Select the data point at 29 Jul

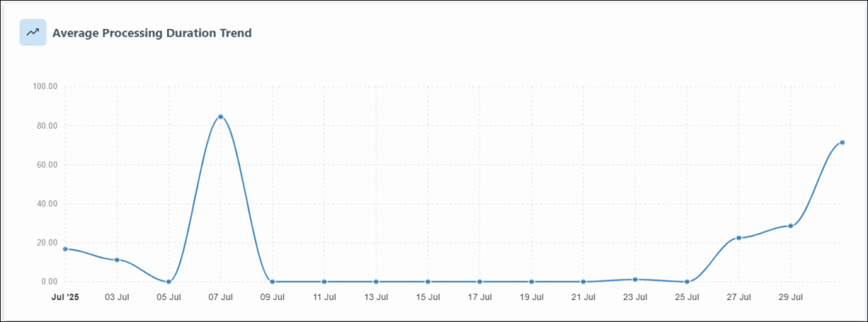click(x=791, y=225)
